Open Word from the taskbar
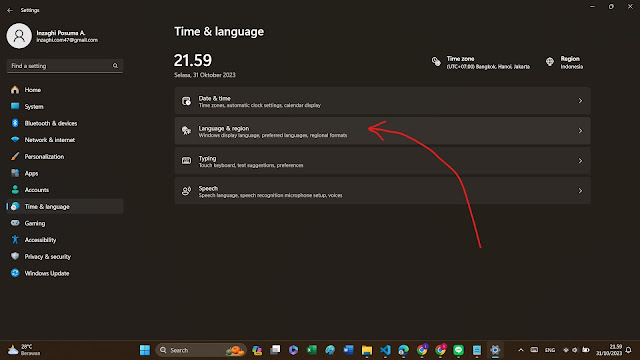This screenshot has width=640, height=360. 348,350
